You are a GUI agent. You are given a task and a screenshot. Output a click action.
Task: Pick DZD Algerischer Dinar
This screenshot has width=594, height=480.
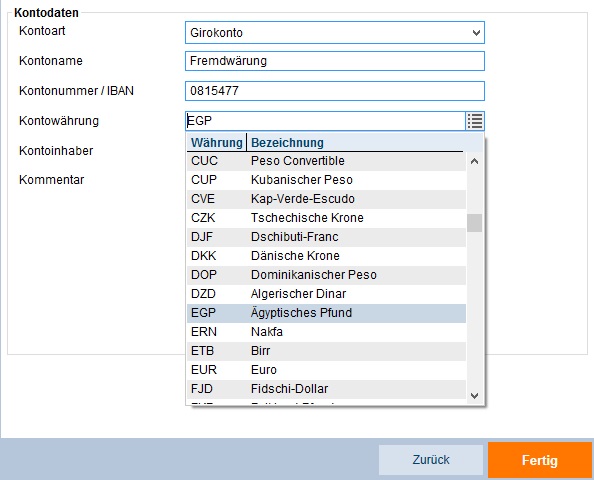pos(327,294)
